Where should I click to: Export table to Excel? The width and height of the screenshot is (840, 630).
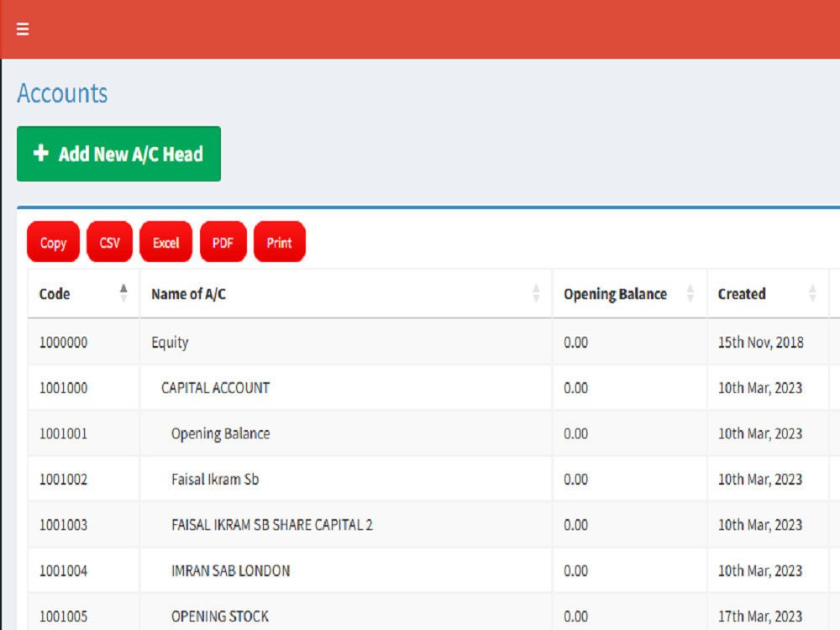pyautogui.click(x=165, y=242)
